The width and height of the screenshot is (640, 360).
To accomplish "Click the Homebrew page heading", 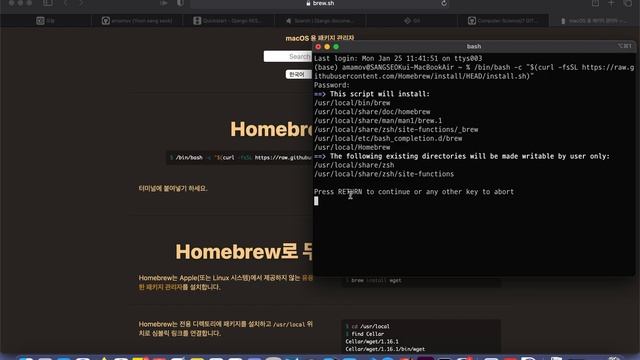I will [271, 129].
